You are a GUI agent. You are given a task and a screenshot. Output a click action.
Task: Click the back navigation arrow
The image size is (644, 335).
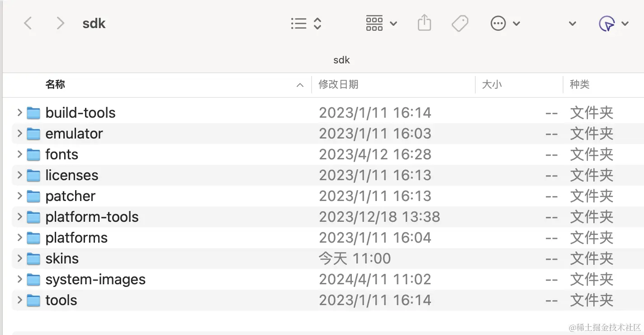pyautogui.click(x=28, y=23)
